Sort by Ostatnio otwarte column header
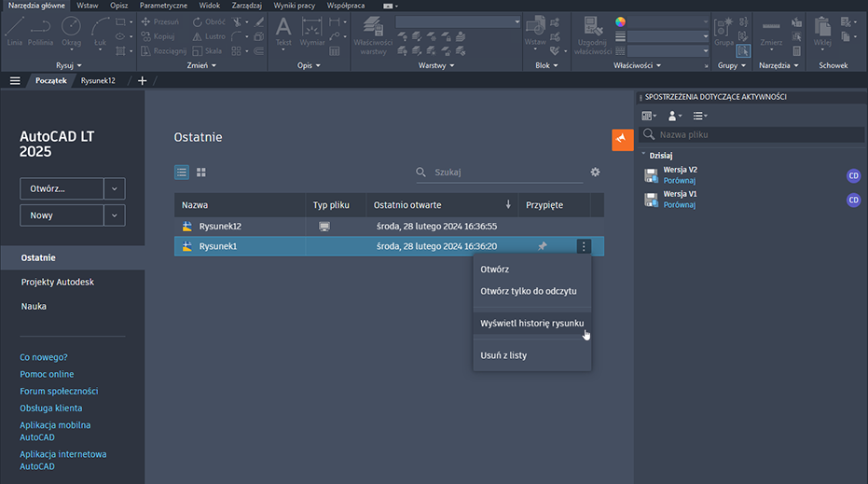Screen dimensions: 868x484 click(x=442, y=205)
